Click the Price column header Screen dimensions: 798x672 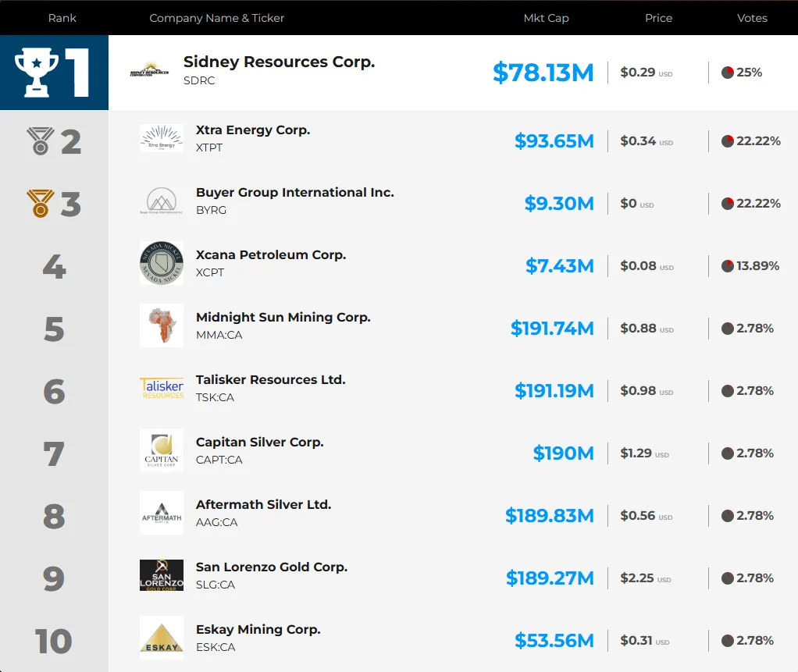[x=658, y=18]
